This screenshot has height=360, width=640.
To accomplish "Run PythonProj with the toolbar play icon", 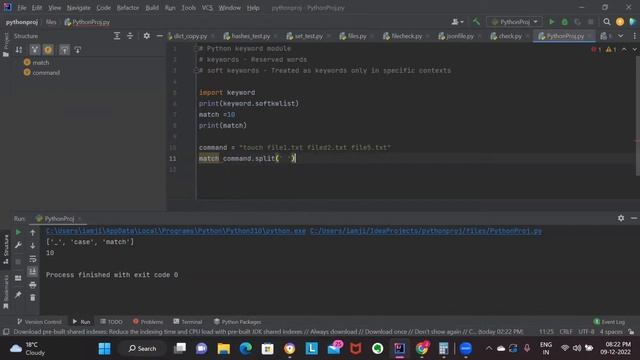I will click(x=551, y=22).
